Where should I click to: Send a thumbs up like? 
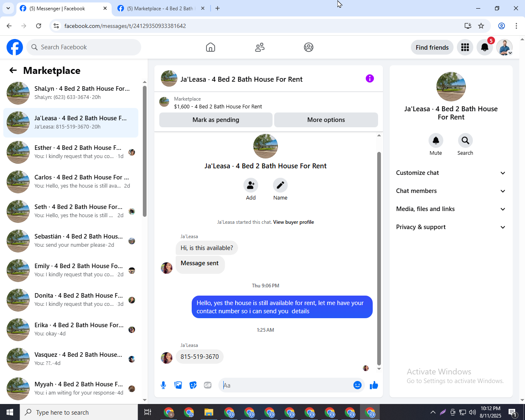(374, 385)
